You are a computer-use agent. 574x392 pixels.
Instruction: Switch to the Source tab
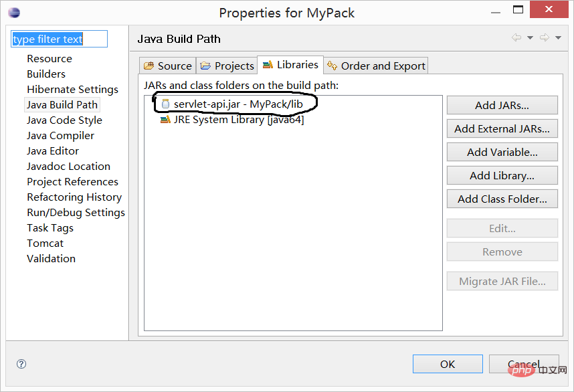pos(168,66)
